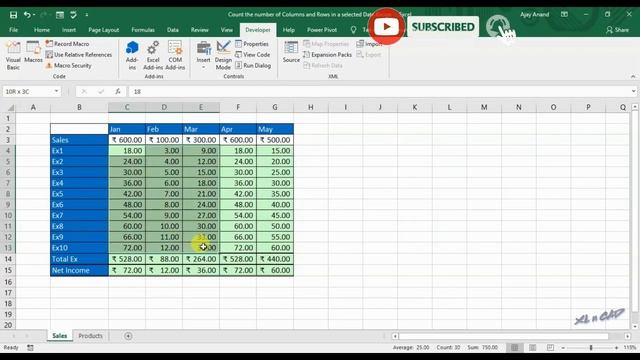
Task: Click the macro recording status bar icon
Action: [30, 348]
